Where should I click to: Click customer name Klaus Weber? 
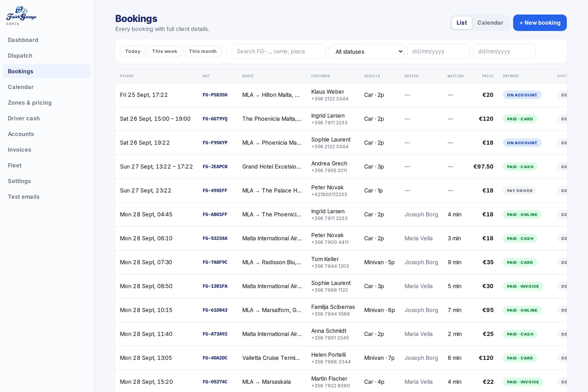point(328,92)
